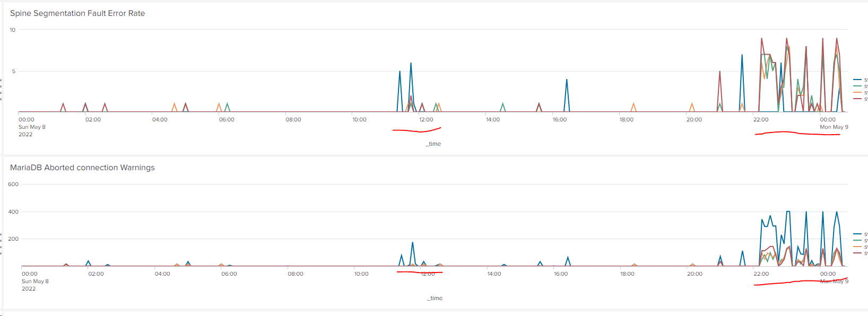
Task: Click y-axis value '5' in Spine chart
Action: point(14,71)
